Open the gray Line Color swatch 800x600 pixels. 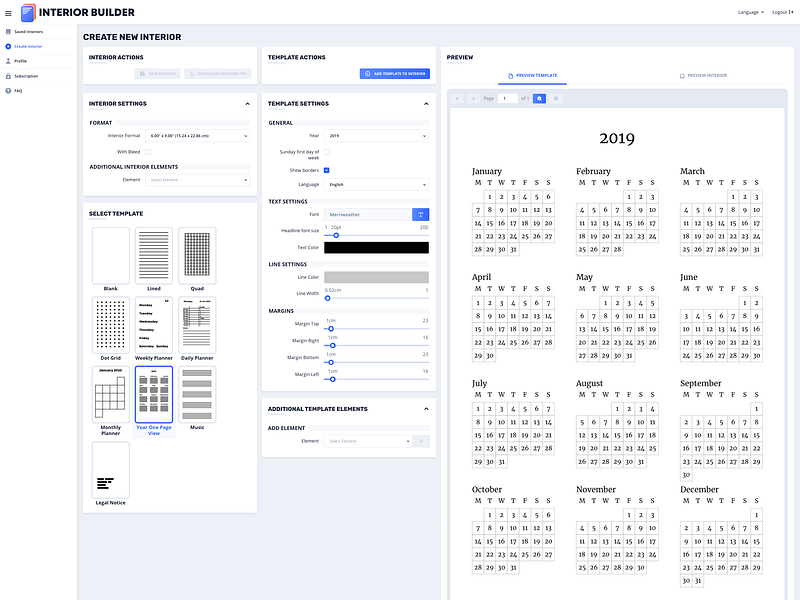pos(377,277)
